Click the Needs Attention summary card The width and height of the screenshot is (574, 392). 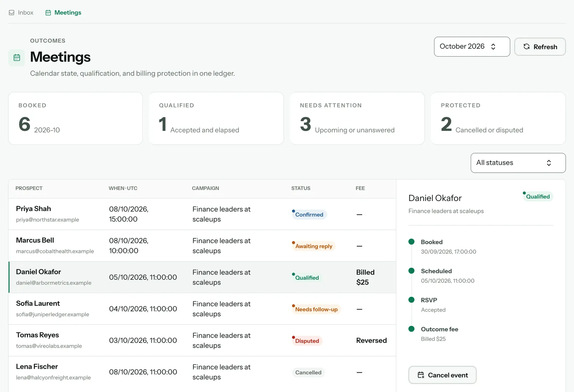[x=357, y=118]
